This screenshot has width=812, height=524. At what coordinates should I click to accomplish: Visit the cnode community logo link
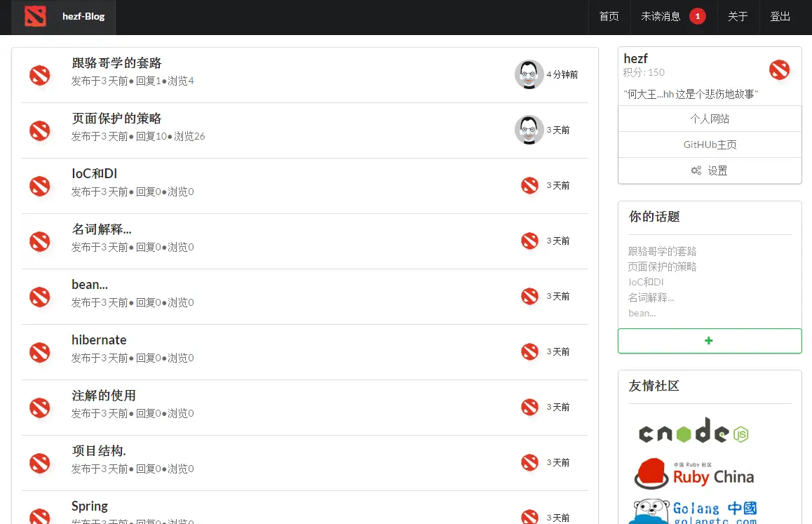[x=693, y=431]
